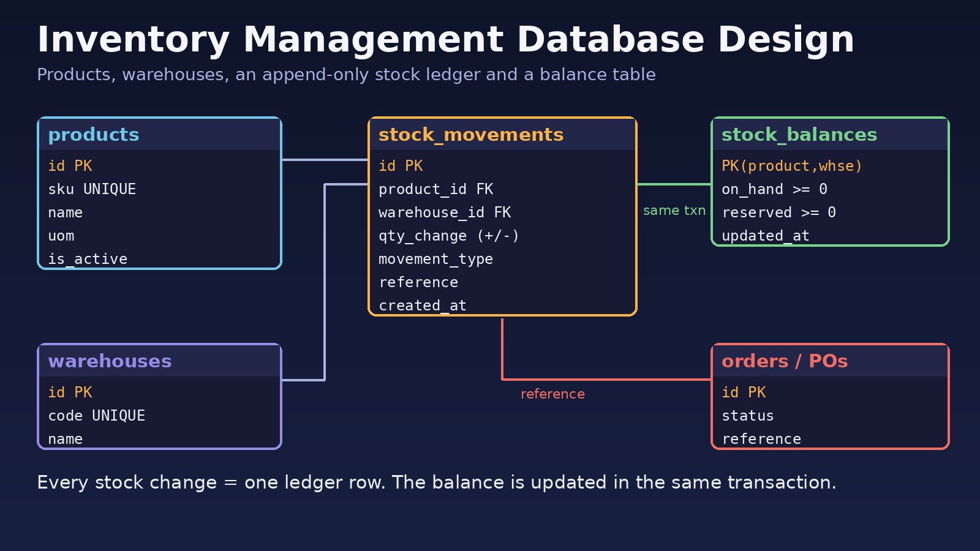
Task: Select the 'is_active' field row
Action: point(88,259)
